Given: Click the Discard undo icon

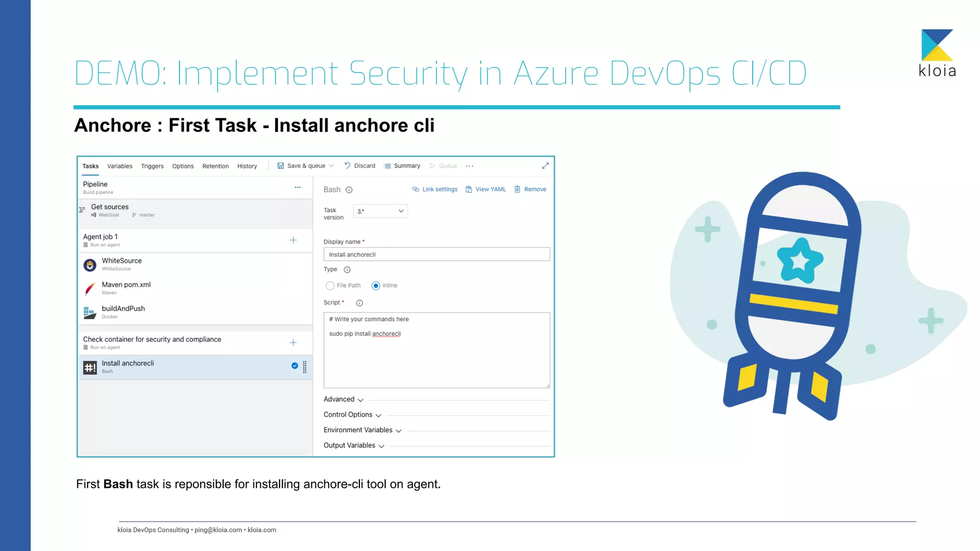Looking at the screenshot, I should coord(347,165).
